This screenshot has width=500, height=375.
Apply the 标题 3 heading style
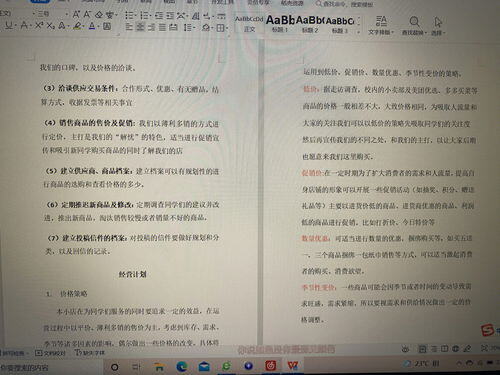click(x=339, y=24)
